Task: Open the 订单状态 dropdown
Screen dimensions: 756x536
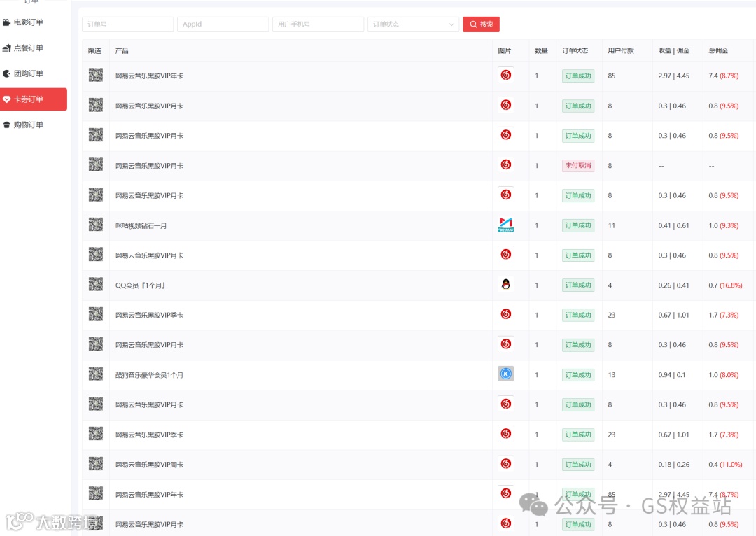Action: pos(413,24)
